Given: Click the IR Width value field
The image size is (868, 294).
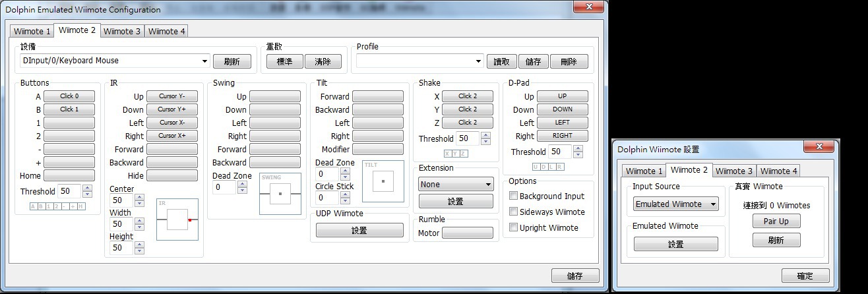Looking at the screenshot, I should click(121, 224).
